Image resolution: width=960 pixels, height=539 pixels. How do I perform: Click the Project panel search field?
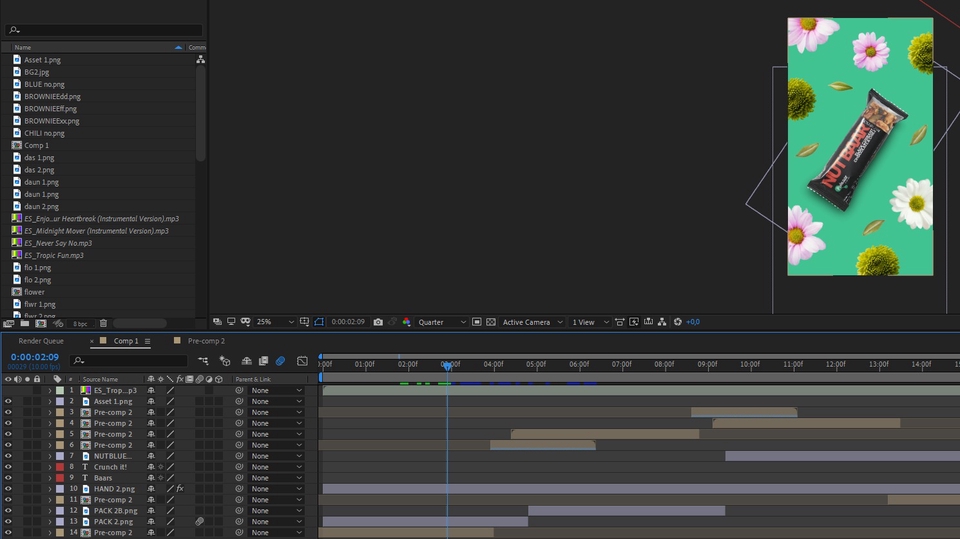point(103,29)
